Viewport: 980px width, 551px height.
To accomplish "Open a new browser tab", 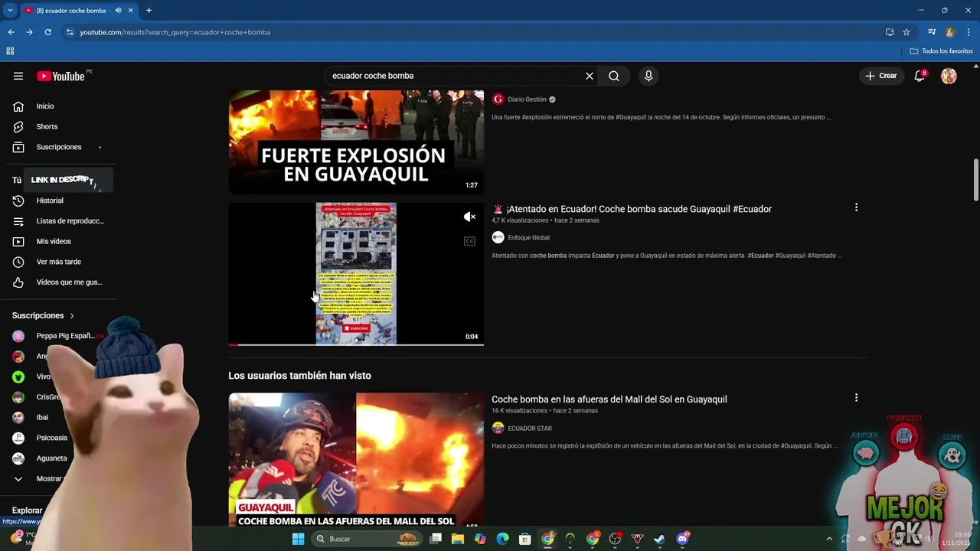I will tap(149, 11).
